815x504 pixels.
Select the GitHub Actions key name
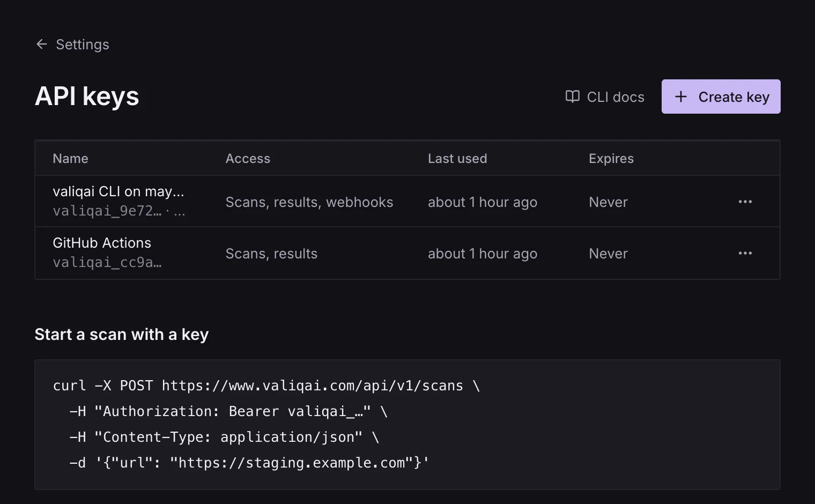coord(102,243)
